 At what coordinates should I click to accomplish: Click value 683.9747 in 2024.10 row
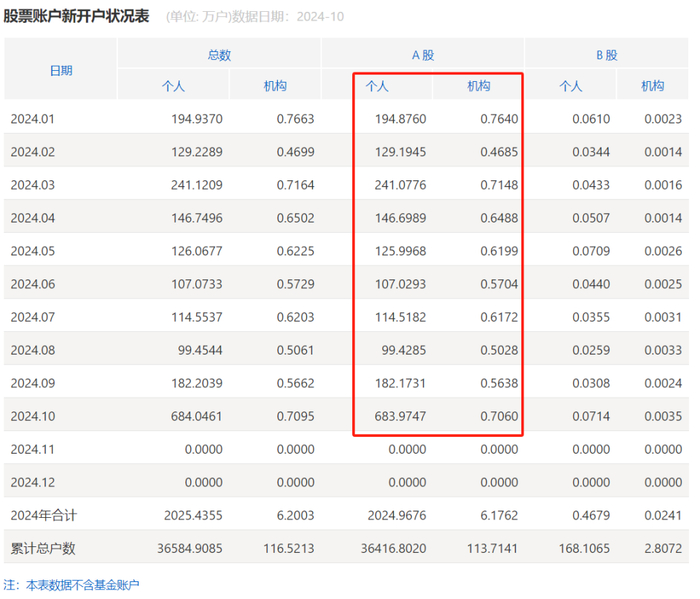pyautogui.click(x=400, y=416)
